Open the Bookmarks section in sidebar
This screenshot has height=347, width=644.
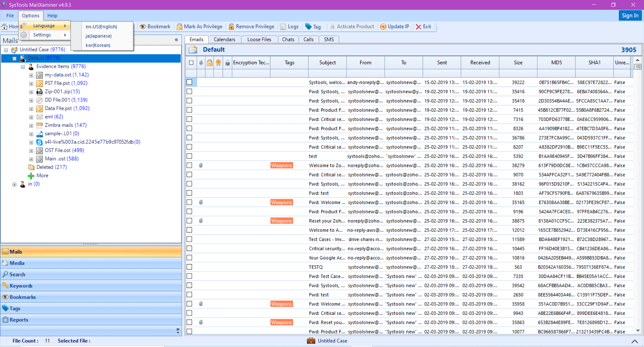click(x=91, y=297)
